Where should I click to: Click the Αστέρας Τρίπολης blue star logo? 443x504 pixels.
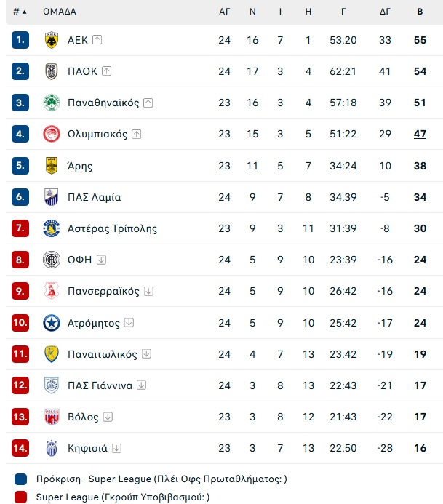tap(52, 228)
